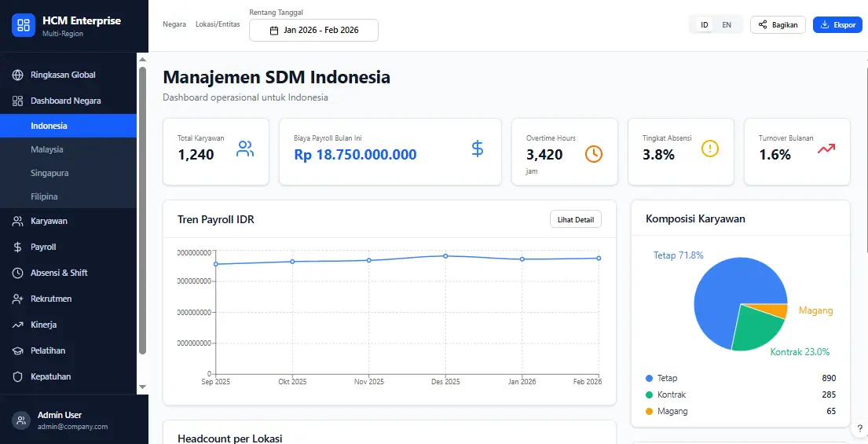Open the Absensi & Shift menu item
Screen dimensions: 868x444
[68, 273]
